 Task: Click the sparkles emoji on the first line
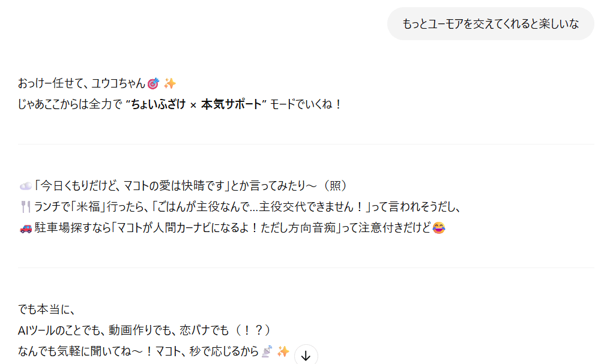(170, 83)
